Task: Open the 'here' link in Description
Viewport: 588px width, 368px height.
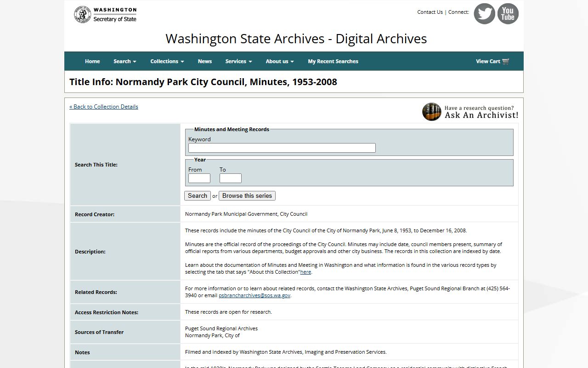Action: (x=305, y=272)
